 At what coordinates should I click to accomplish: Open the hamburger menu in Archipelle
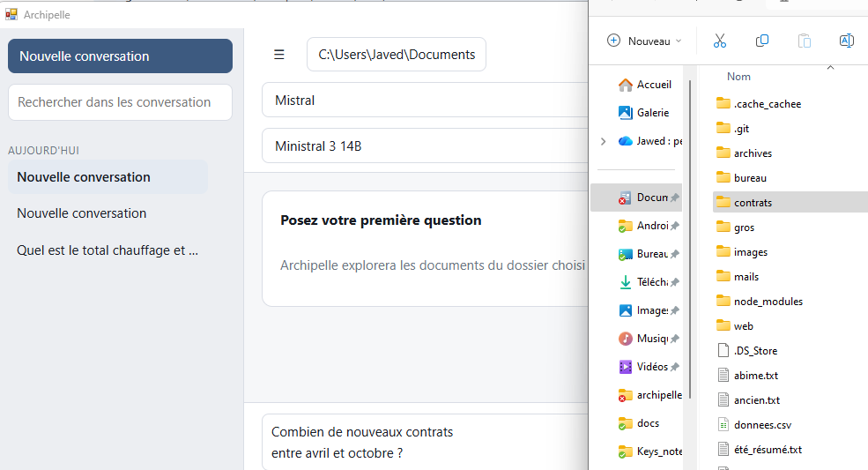279,55
